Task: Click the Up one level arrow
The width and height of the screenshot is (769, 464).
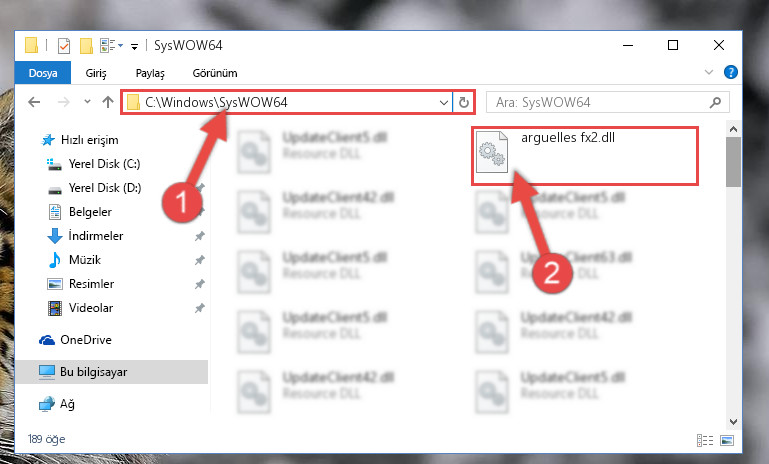Action: pos(108,102)
